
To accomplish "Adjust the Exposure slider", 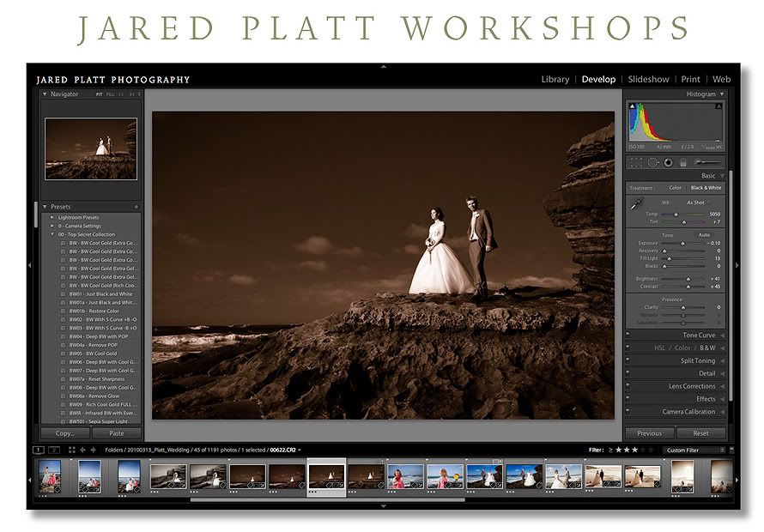I will (x=682, y=243).
